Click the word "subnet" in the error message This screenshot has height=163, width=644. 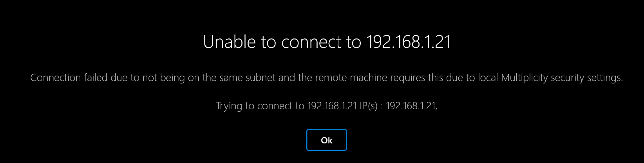click(x=260, y=78)
